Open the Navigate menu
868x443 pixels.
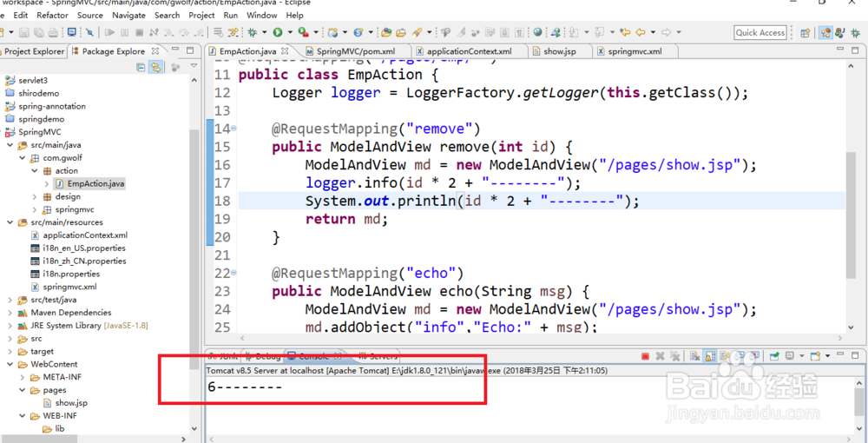click(129, 15)
